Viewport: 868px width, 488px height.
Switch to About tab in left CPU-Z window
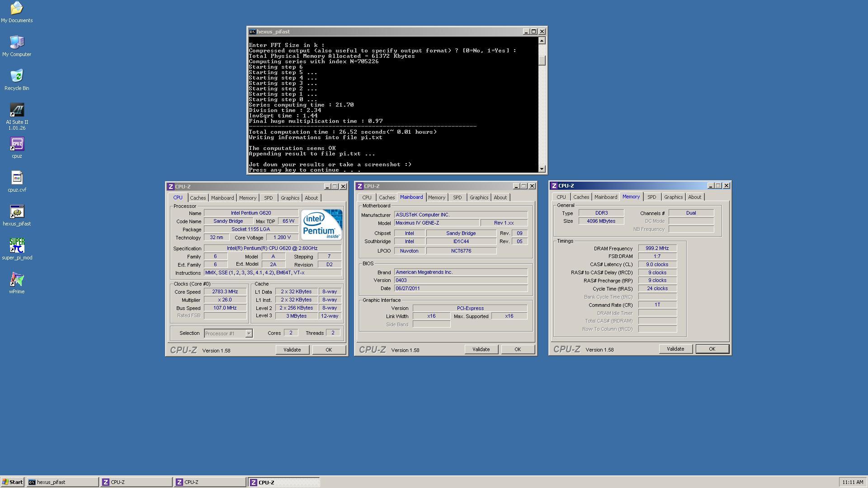[311, 198]
